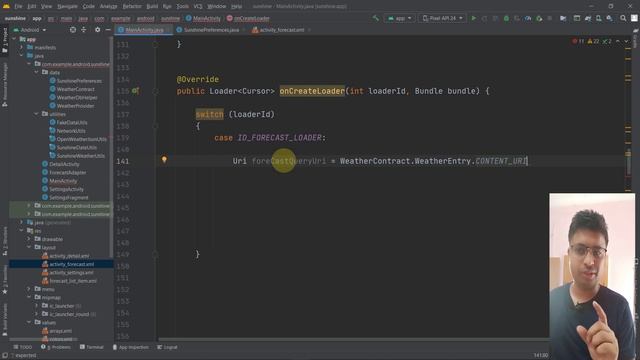Expand the manifests folder

coord(22,47)
